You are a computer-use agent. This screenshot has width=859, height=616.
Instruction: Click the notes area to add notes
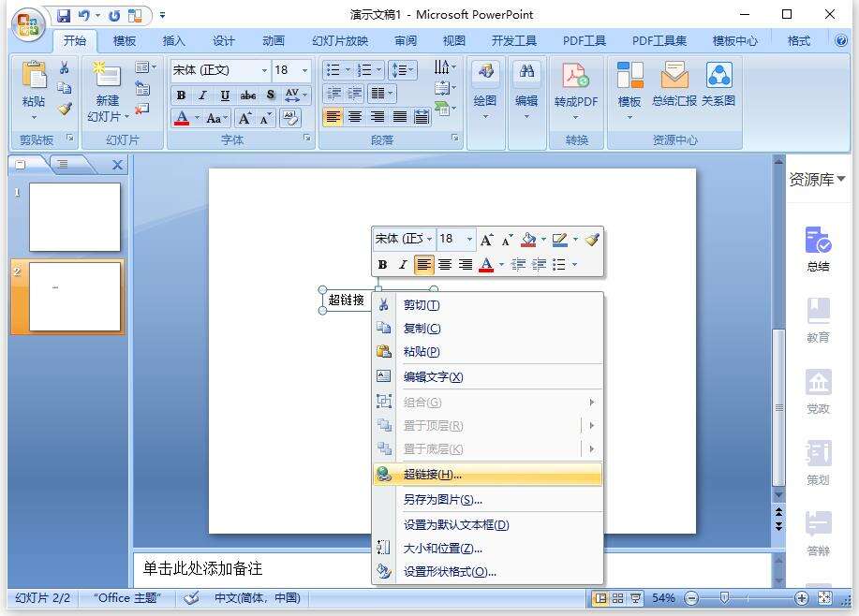click(452, 569)
